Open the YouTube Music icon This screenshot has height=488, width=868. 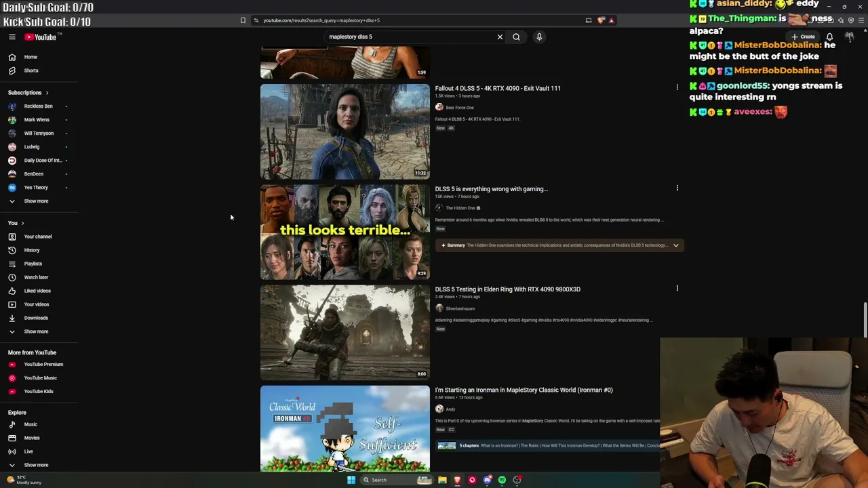pyautogui.click(x=12, y=378)
